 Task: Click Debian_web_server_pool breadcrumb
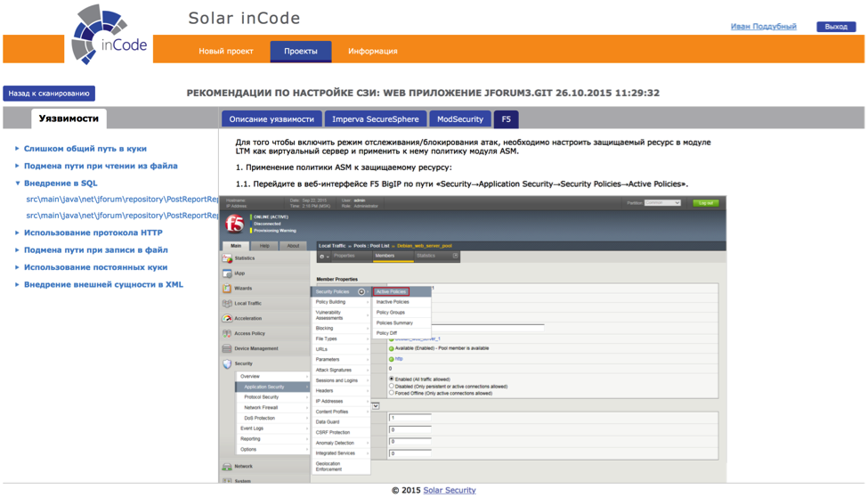click(424, 245)
